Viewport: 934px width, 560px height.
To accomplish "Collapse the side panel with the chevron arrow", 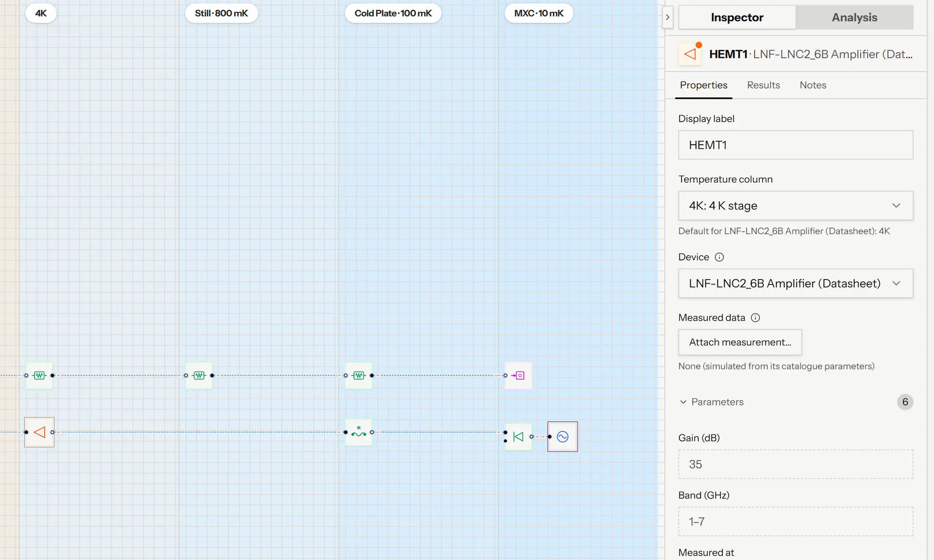I will point(668,17).
